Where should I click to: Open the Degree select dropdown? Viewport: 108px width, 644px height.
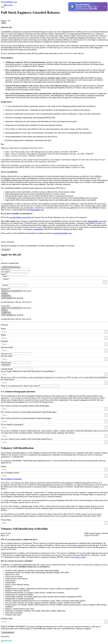(106, 338)
